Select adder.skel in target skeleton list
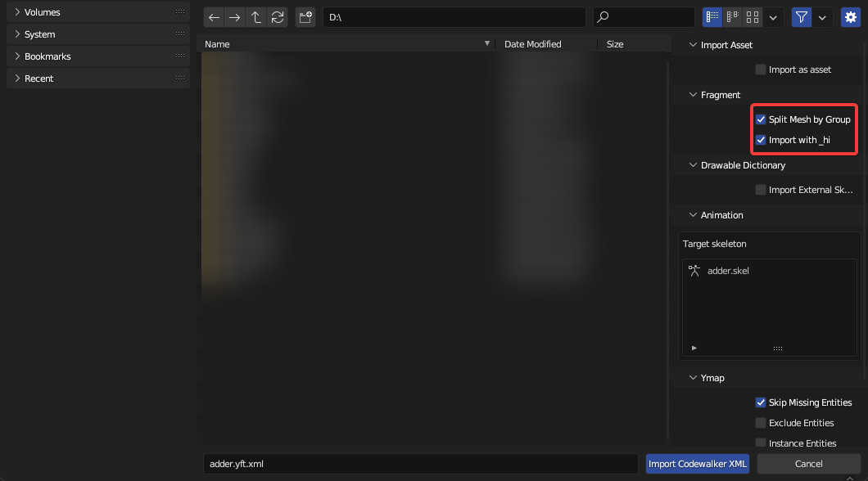The height and width of the screenshot is (481, 868). 728,271
